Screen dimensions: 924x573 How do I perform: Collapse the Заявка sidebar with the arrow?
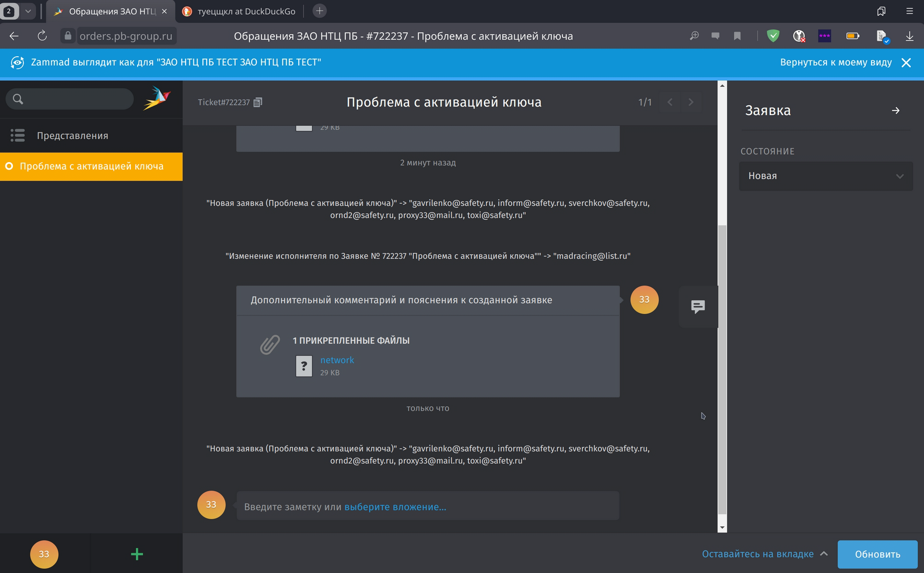point(895,111)
